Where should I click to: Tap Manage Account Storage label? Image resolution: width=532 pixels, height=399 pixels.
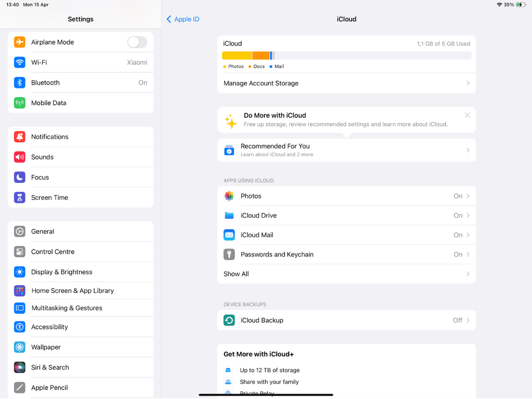261,83
